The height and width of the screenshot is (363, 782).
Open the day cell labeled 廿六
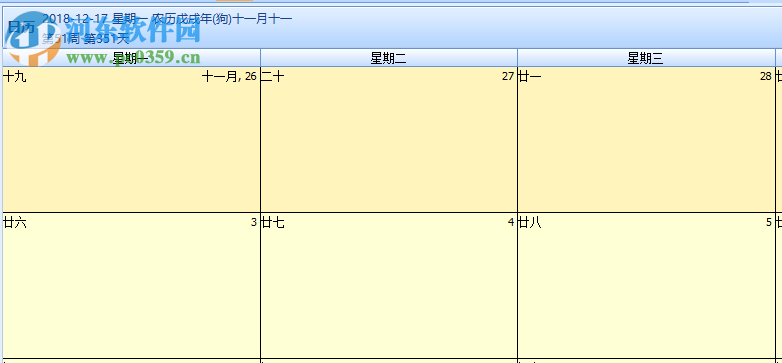click(131, 285)
